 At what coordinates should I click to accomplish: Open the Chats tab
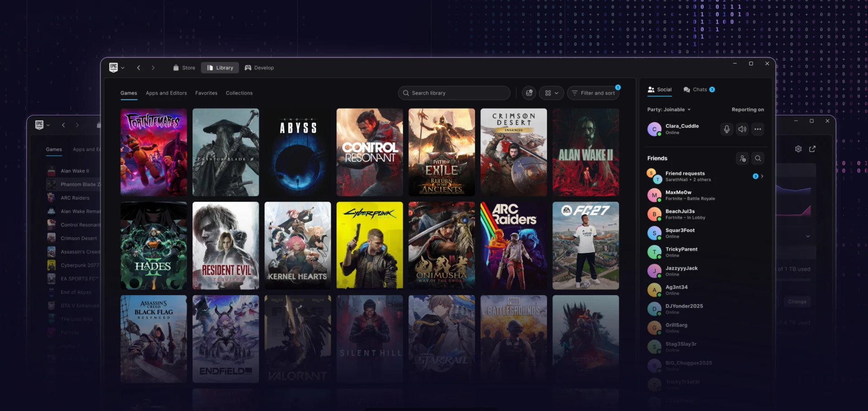(699, 89)
